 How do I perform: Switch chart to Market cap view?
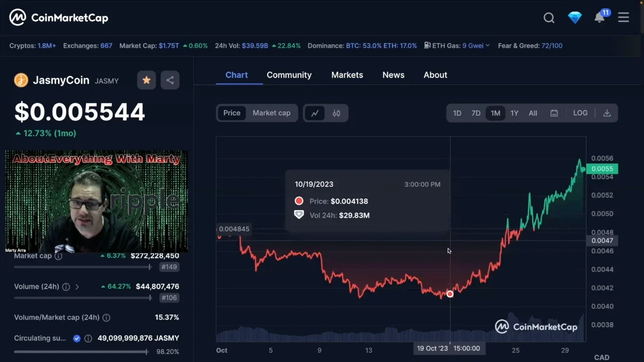[x=271, y=113]
